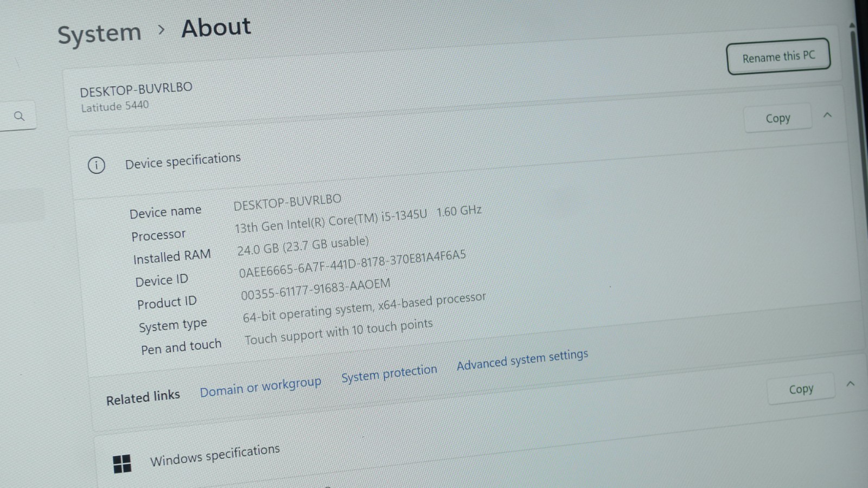The height and width of the screenshot is (488, 868).
Task: Click the Device name label
Action: pos(165,211)
